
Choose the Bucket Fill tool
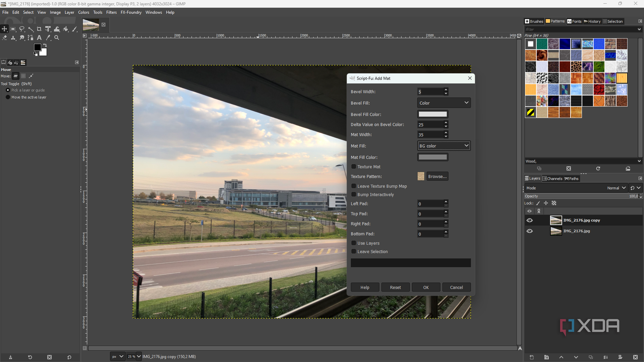point(66,29)
